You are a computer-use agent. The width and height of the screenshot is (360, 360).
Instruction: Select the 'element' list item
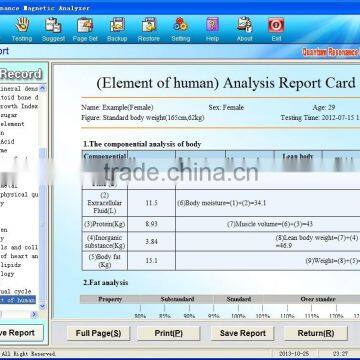tap(12, 124)
